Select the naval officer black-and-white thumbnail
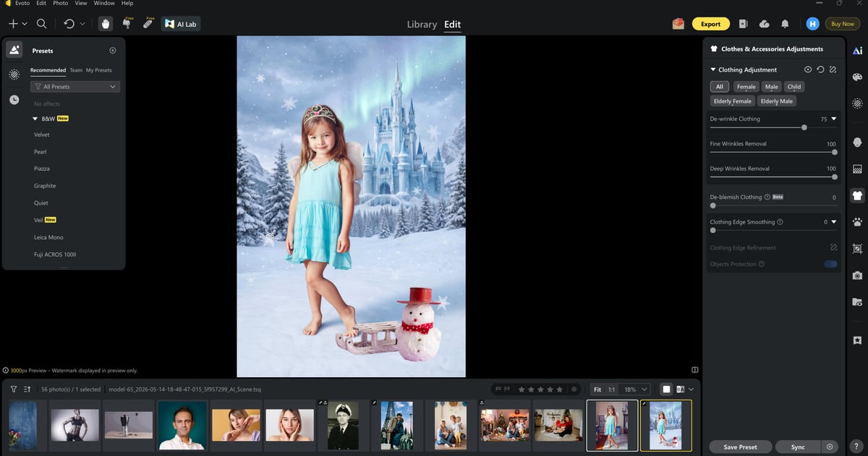Image resolution: width=868 pixels, height=456 pixels. coord(343,425)
